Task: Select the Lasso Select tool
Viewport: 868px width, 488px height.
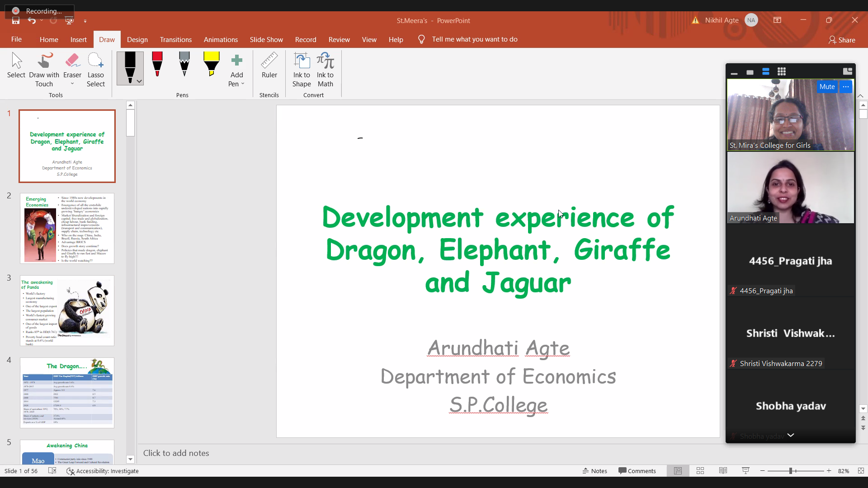Action: (96, 68)
